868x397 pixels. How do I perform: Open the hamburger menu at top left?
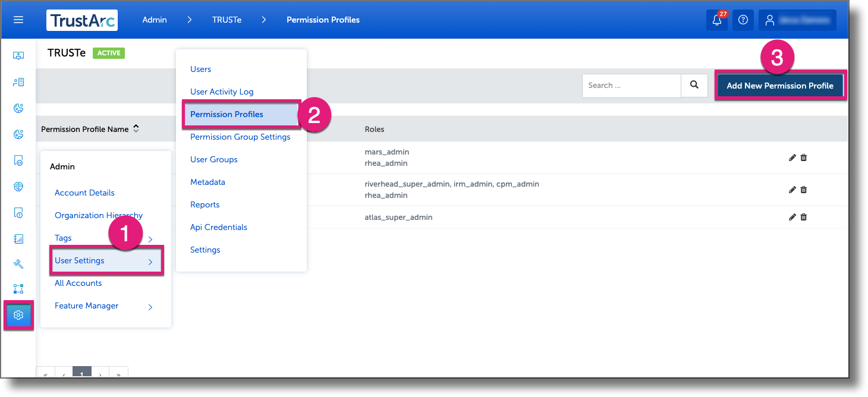pyautogui.click(x=18, y=20)
